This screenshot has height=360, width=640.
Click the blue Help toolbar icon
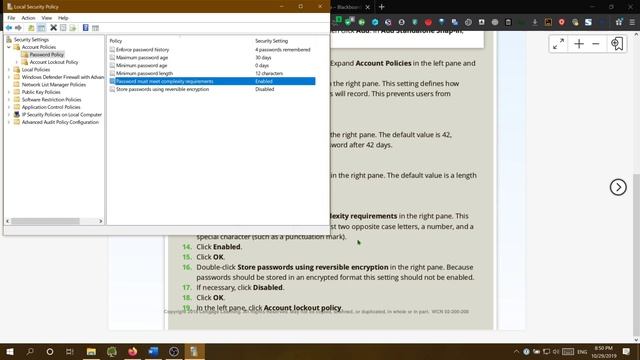pyautogui.click(x=85, y=28)
